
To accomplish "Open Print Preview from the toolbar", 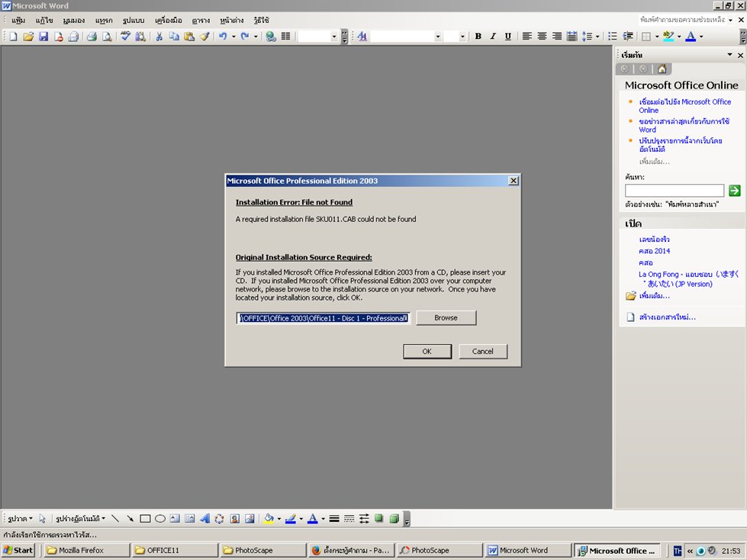I will point(107,36).
